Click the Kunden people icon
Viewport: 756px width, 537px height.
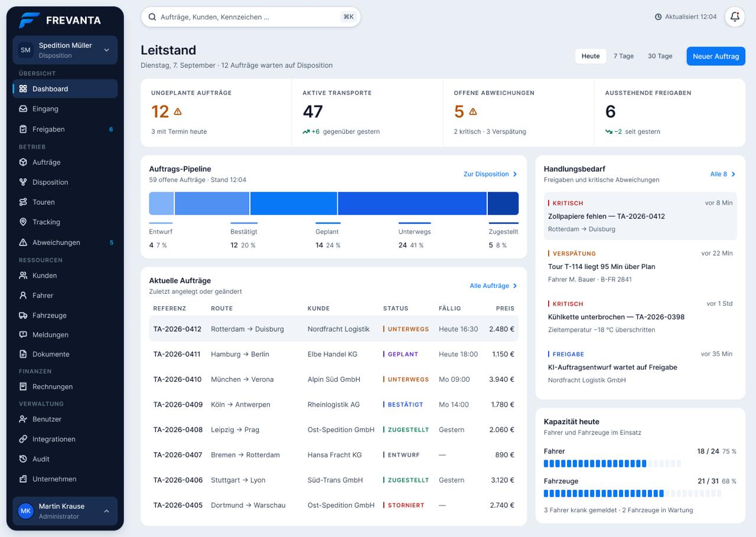pos(23,276)
